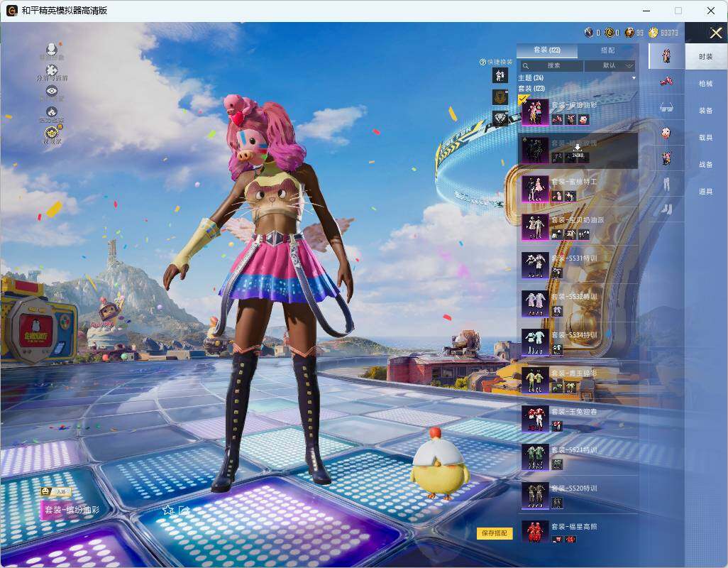
Task: Open the 枪械 category tab
Action: pyautogui.click(x=706, y=84)
